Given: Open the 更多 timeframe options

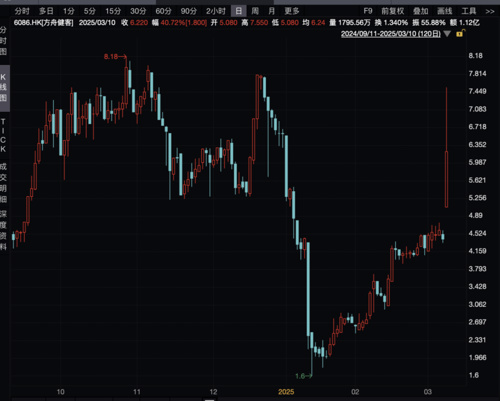Looking at the screenshot, I should [292, 11].
